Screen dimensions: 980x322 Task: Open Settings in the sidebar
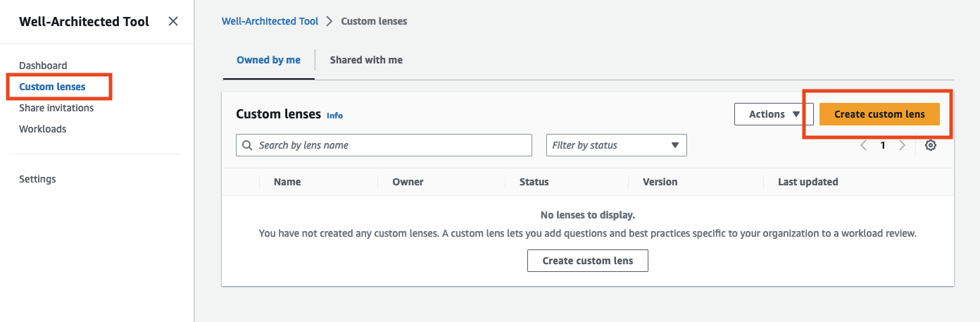click(x=37, y=179)
